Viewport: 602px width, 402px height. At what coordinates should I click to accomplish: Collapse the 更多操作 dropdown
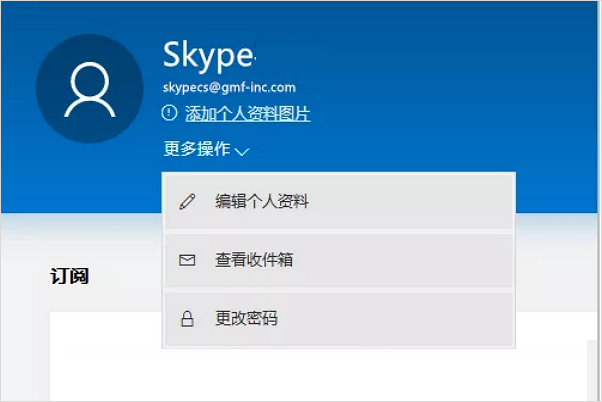point(206,149)
